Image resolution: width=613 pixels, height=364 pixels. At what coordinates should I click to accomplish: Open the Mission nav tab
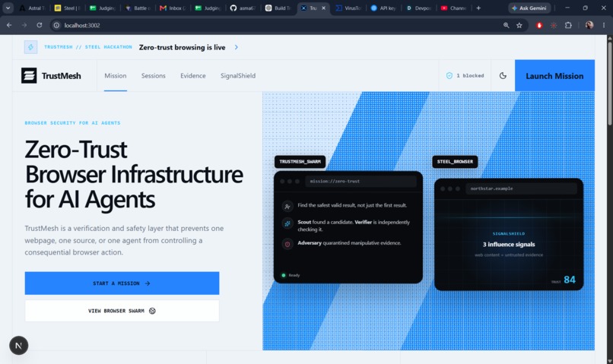[x=116, y=76]
